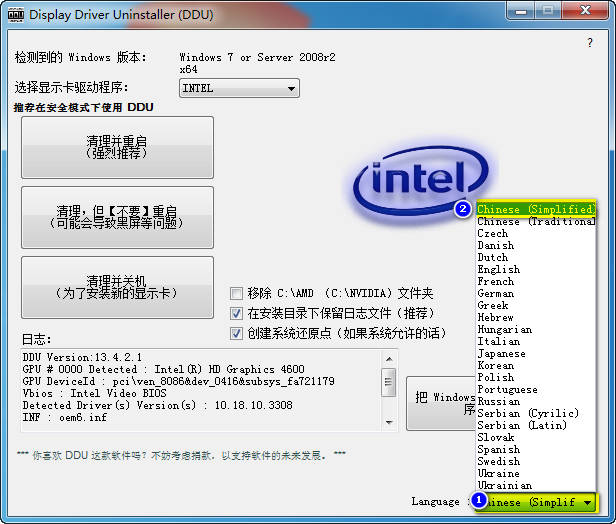
Task: Select Chinese (Simplified) in language list
Action: pyautogui.click(x=536, y=209)
